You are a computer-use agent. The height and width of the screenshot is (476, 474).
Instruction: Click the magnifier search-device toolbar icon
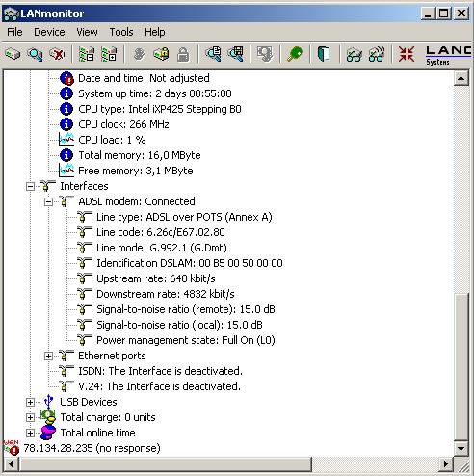click(x=35, y=54)
